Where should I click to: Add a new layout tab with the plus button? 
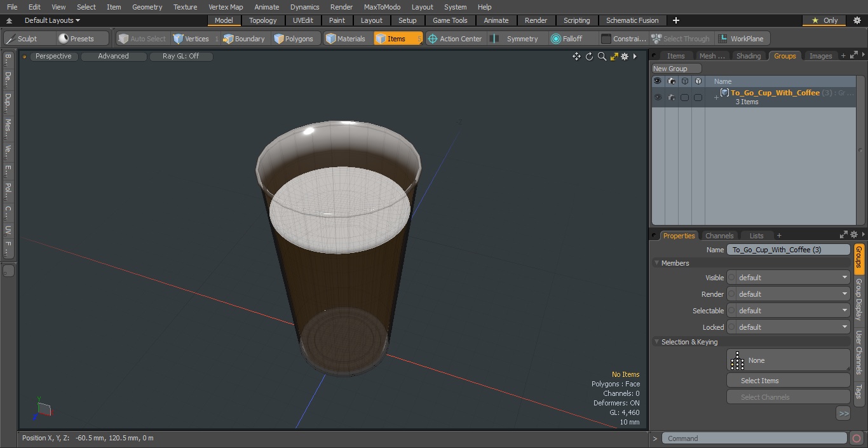coord(675,20)
